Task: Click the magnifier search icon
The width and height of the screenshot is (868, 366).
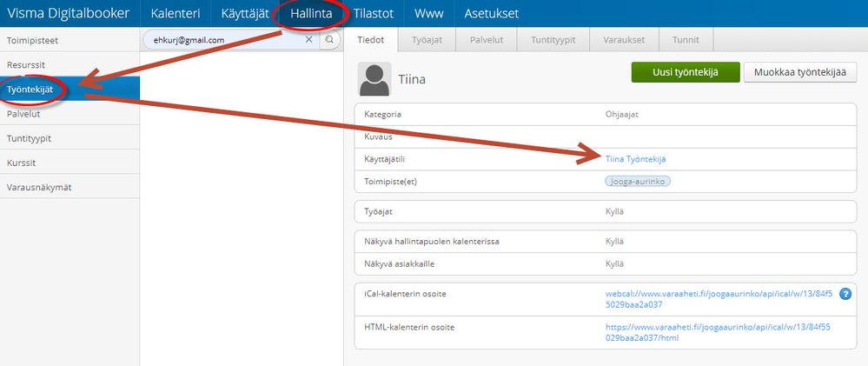Action: click(x=330, y=40)
